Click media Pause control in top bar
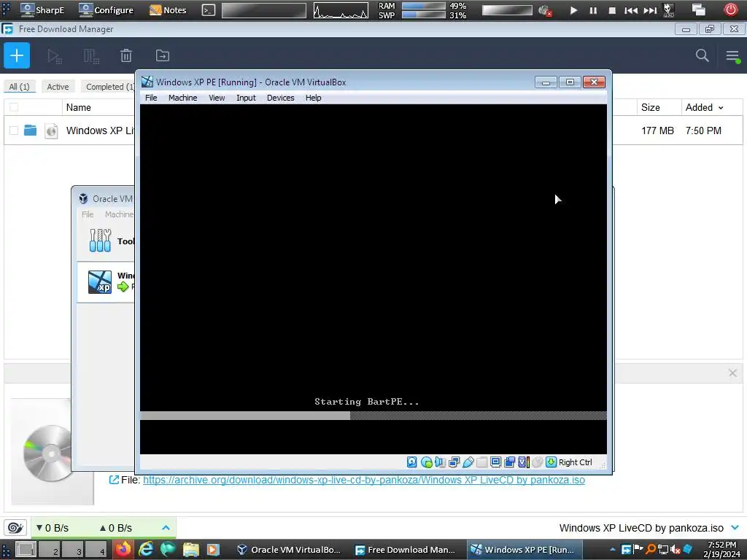 (x=592, y=10)
